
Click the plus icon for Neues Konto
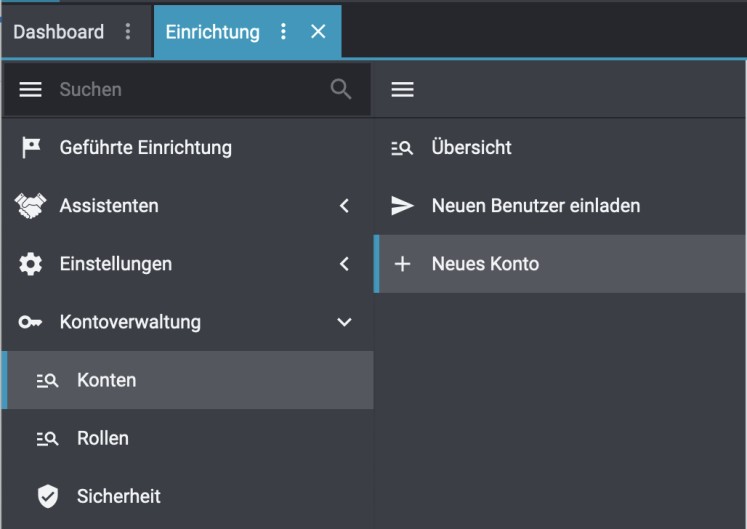pos(402,264)
